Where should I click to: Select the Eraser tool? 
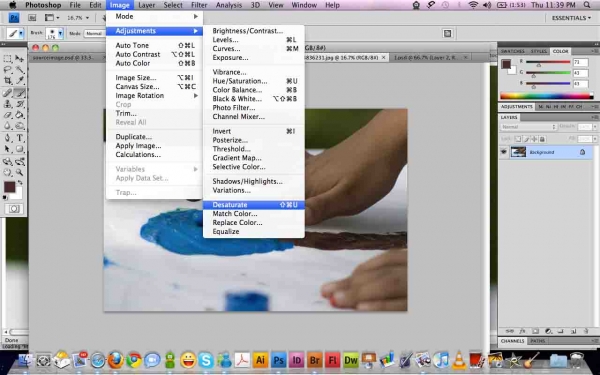coord(8,115)
